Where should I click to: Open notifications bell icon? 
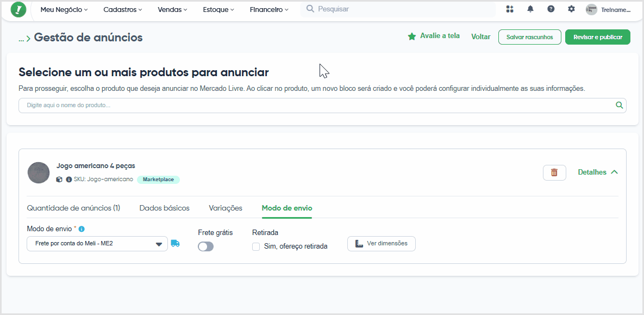(530, 9)
